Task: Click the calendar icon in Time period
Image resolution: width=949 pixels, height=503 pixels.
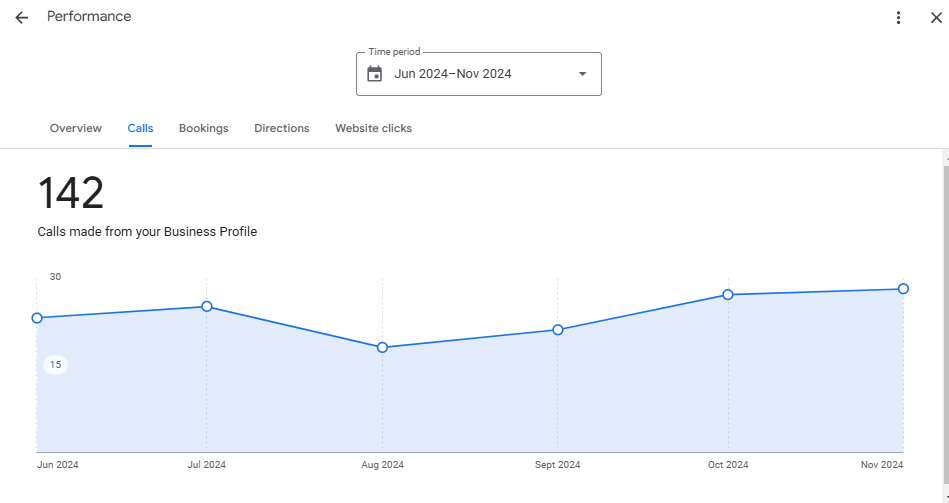Action: pyautogui.click(x=375, y=74)
